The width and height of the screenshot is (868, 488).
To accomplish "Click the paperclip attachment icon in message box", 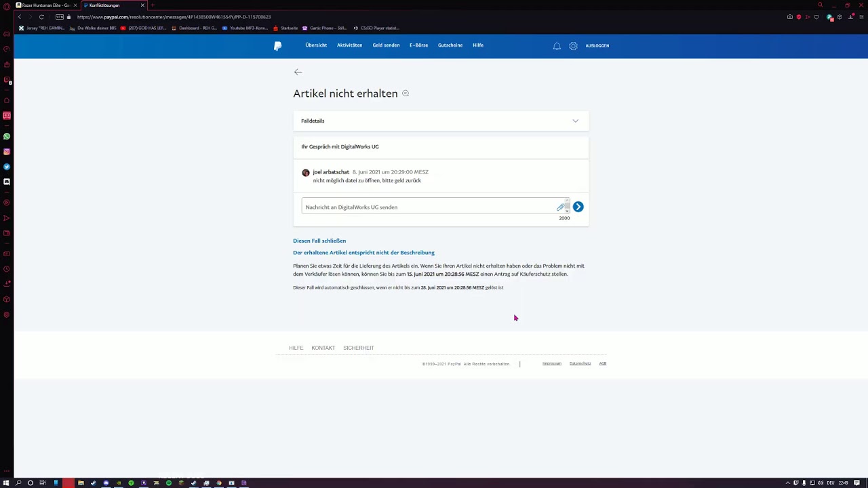I will pos(560,207).
